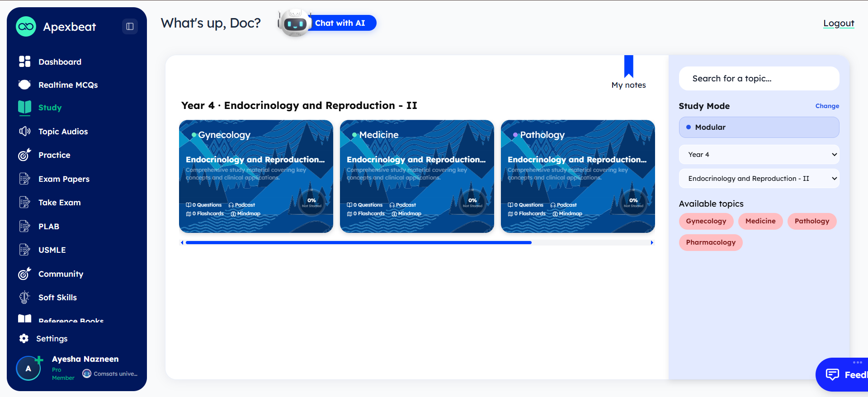Open the Feedback chat button
This screenshot has width=868, height=397.
[x=842, y=374]
